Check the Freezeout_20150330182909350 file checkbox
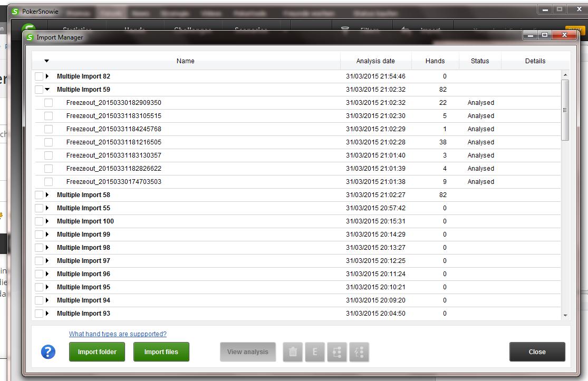The height and width of the screenshot is (381, 588). (49, 103)
